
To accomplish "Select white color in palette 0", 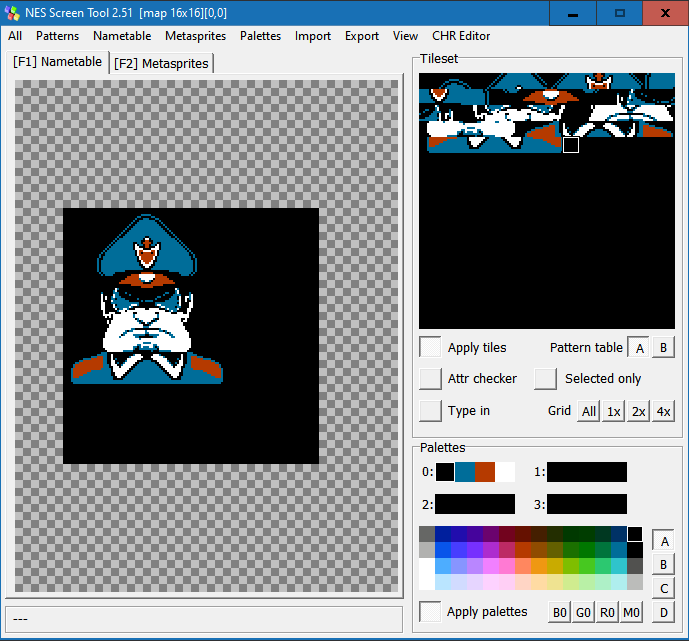I will click(x=505, y=472).
